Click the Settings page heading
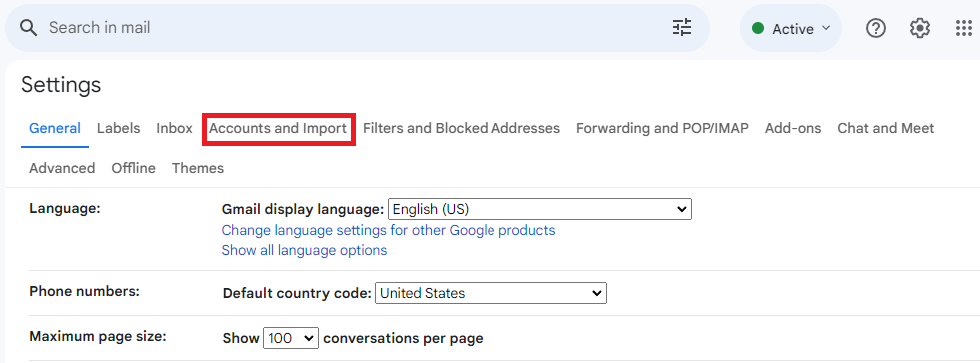The image size is (980, 363). pos(61,84)
